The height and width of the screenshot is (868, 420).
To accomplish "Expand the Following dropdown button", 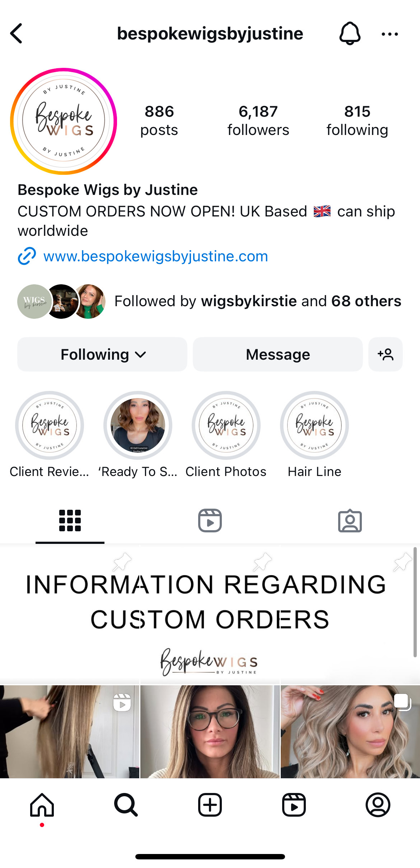I will tap(102, 354).
